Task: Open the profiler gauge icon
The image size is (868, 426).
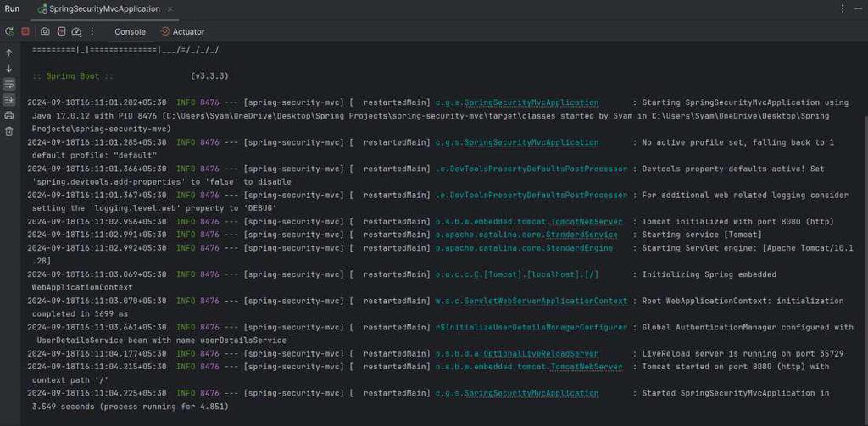Action: [76, 31]
